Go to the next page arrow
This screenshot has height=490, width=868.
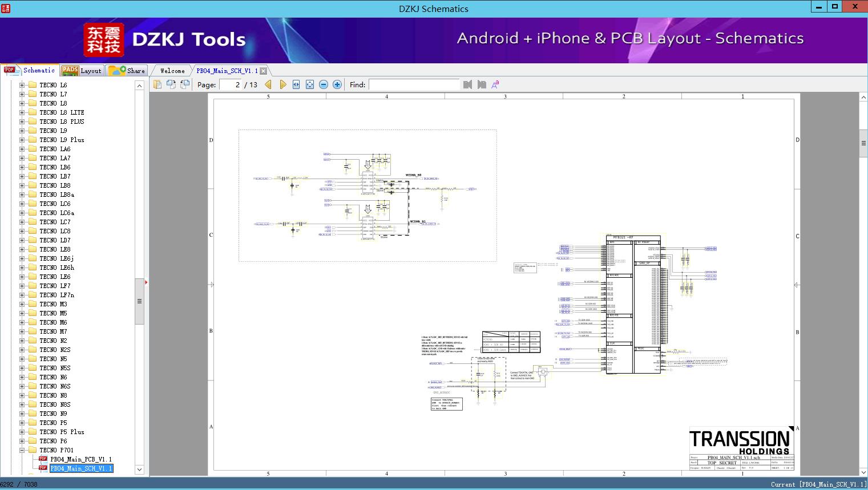tap(283, 84)
